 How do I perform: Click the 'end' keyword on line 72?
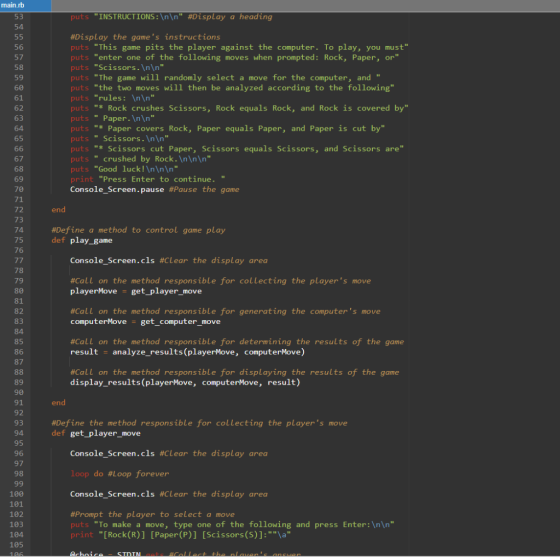[x=58, y=210]
